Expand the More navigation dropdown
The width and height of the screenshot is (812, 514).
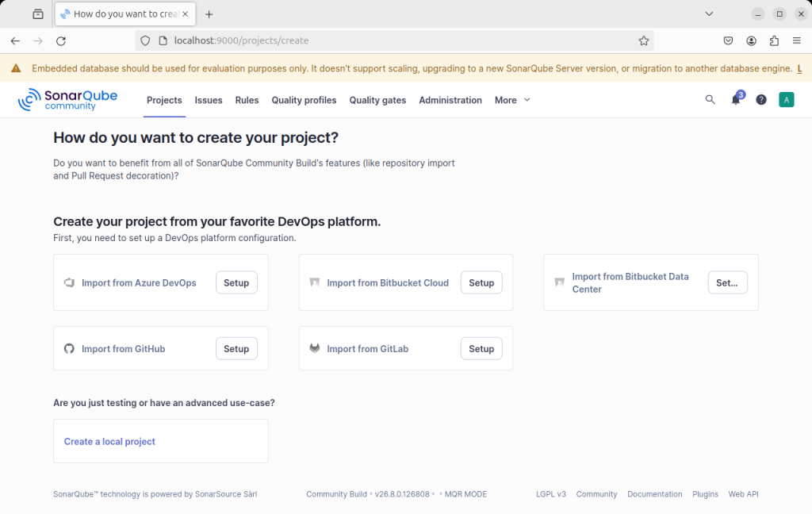pos(512,100)
